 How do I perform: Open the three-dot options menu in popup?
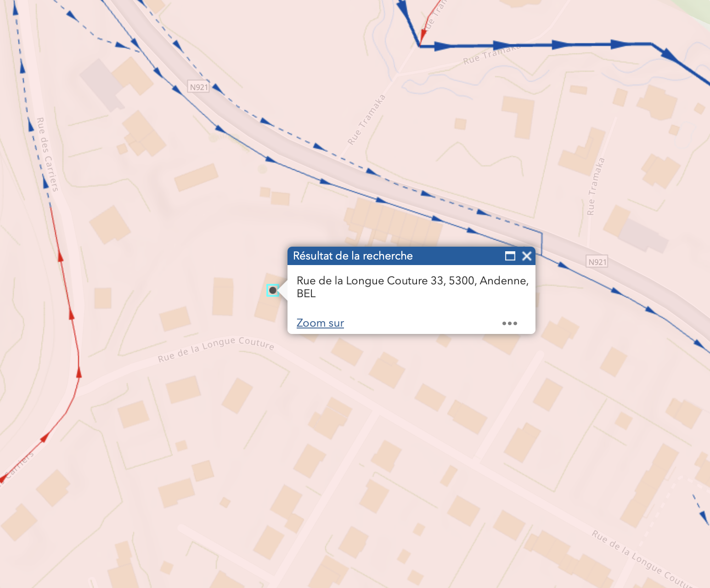(509, 323)
